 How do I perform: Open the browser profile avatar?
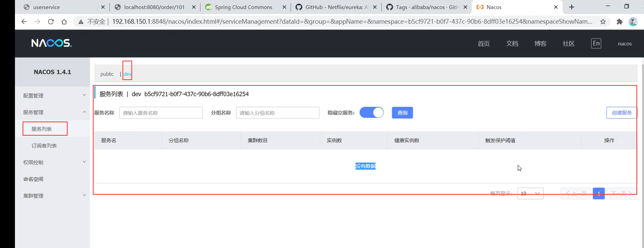coord(633,22)
